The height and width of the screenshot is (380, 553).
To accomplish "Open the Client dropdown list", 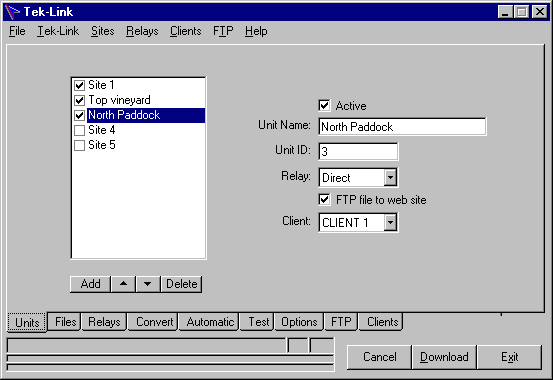I will pos(390,223).
